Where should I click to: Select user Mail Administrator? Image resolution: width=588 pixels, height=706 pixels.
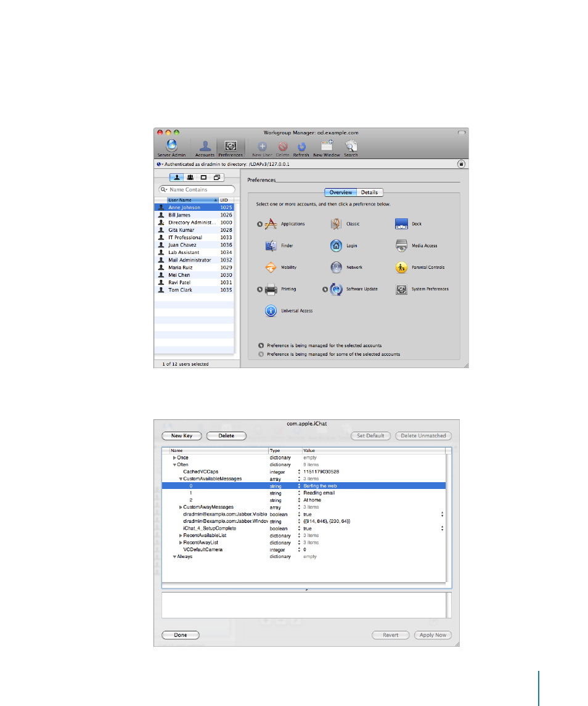tap(194, 260)
